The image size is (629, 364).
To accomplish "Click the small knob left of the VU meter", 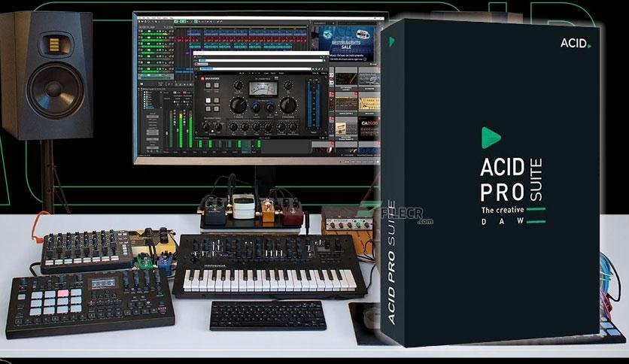I will point(239,86).
